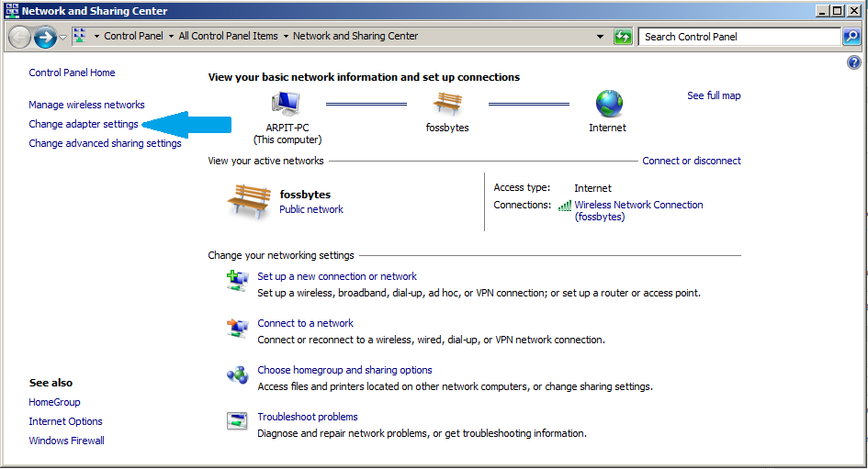868x469 pixels.
Task: Click the ARPIT-PC computer icon
Action: pos(287,105)
